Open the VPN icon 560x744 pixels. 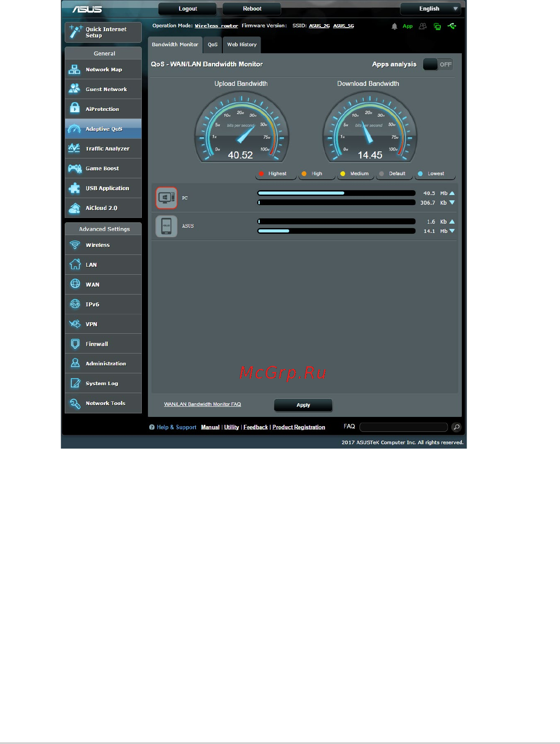[x=75, y=324]
